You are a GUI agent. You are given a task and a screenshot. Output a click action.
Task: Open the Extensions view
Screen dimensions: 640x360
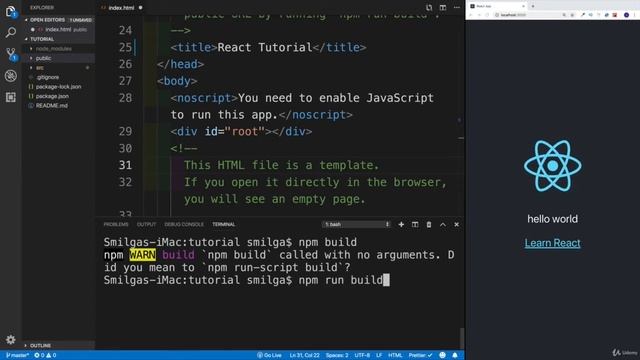pos(11,97)
